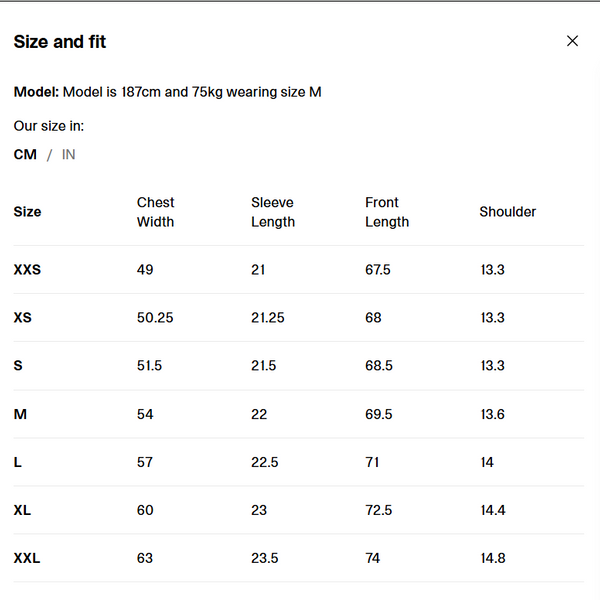
Task: Select the M size row label
Action: point(20,414)
